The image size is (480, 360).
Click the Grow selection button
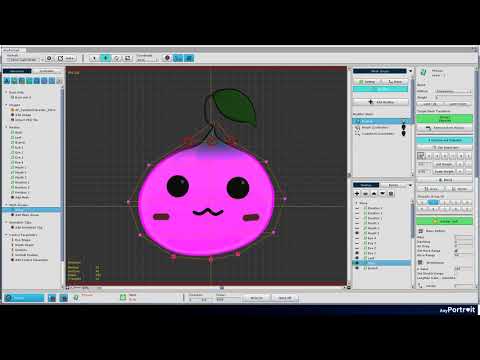431,189
